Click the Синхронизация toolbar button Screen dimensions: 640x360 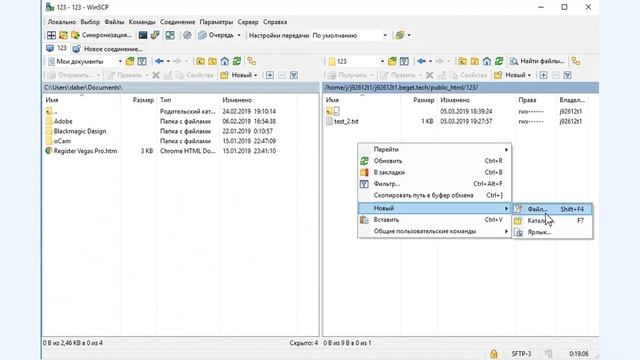pos(101,36)
